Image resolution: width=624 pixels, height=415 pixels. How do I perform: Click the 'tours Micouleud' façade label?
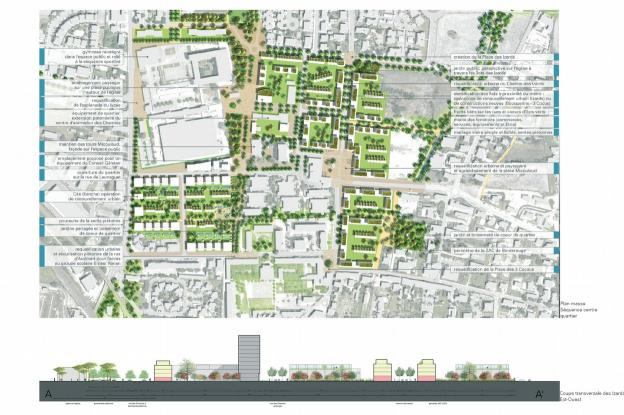[89, 146]
